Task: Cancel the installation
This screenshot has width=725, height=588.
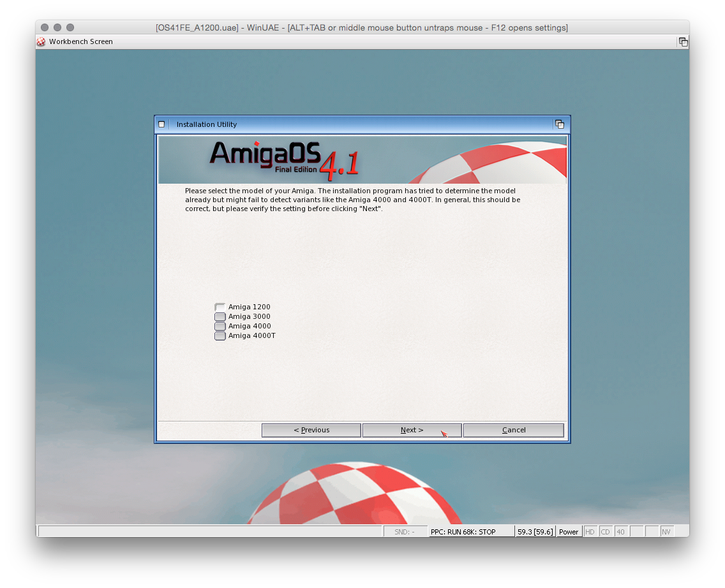Action: click(514, 430)
